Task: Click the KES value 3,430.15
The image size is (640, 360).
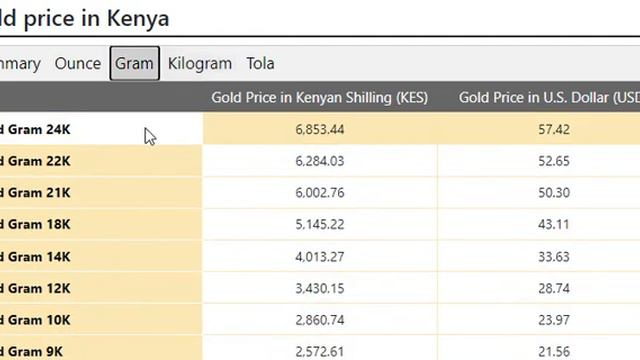Action: 320,289
